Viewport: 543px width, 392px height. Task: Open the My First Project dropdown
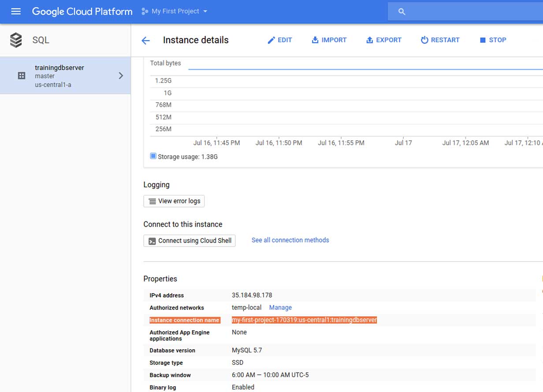click(x=175, y=11)
